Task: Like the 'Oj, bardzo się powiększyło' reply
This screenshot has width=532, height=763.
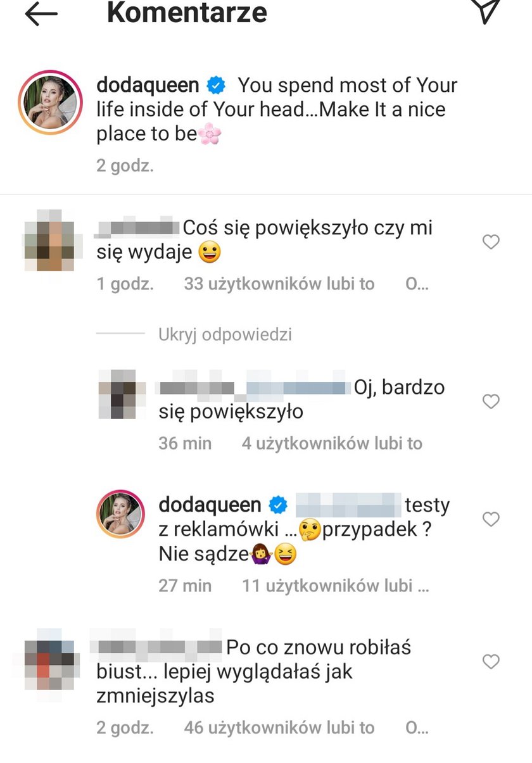Action: click(491, 401)
